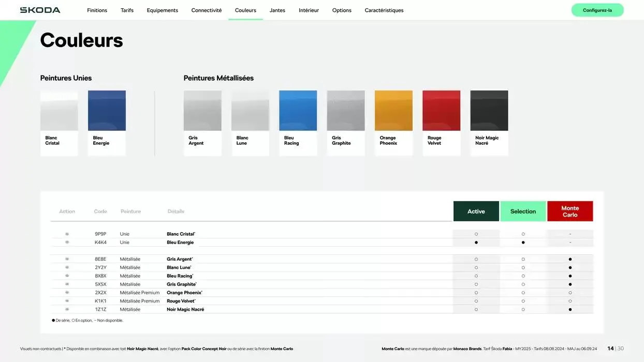Viewport: 644px width, 362px height.
Task: Click the action icon next to code K1K1
Action: 67,301
